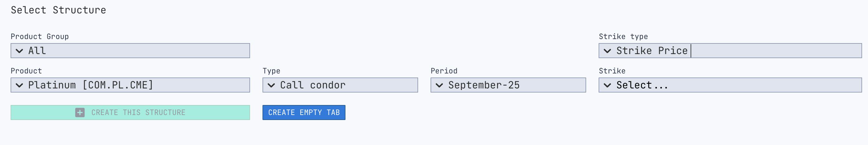Click the chevron arrow beside Platinum [COM.PL.CME]
The image size is (868, 145).
point(20,85)
